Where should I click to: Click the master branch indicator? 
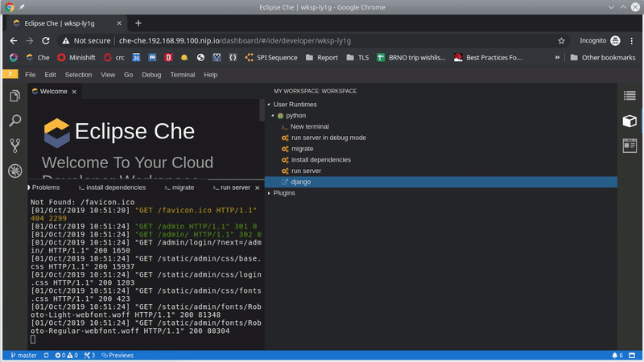tap(24, 356)
